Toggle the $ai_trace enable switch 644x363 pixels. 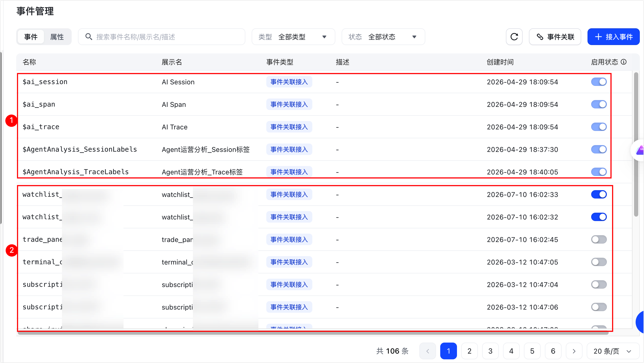click(x=599, y=127)
